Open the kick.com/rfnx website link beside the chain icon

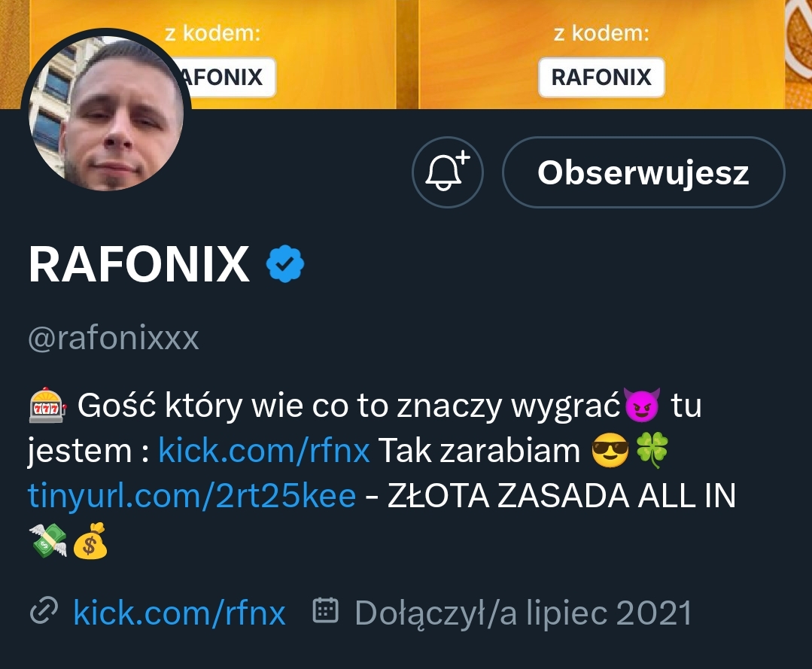(x=179, y=613)
